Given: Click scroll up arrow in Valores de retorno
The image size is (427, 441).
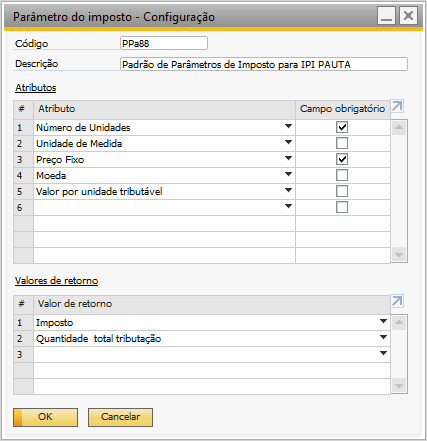Looking at the screenshot, I should click(x=399, y=322).
